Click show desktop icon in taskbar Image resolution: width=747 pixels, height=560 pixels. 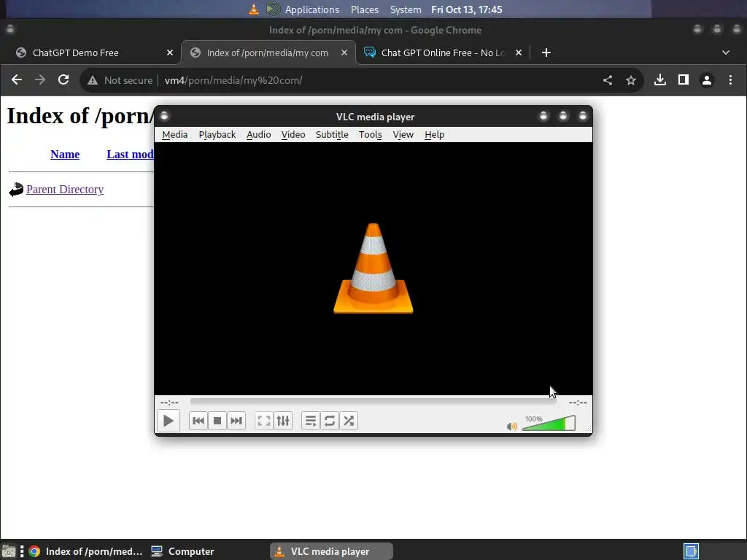(x=9, y=551)
